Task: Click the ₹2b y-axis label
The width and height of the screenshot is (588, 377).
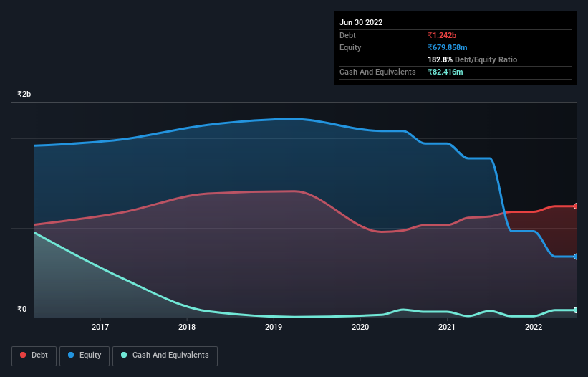Action: pos(24,94)
